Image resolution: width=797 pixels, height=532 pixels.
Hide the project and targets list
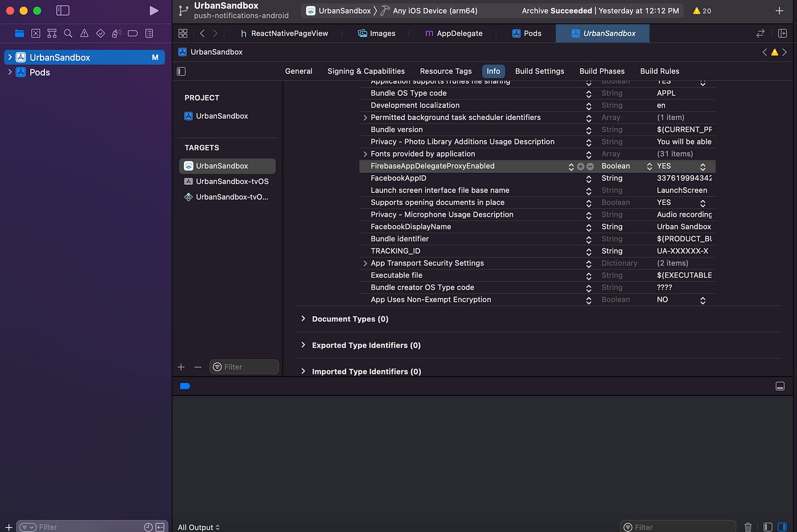tap(182, 71)
